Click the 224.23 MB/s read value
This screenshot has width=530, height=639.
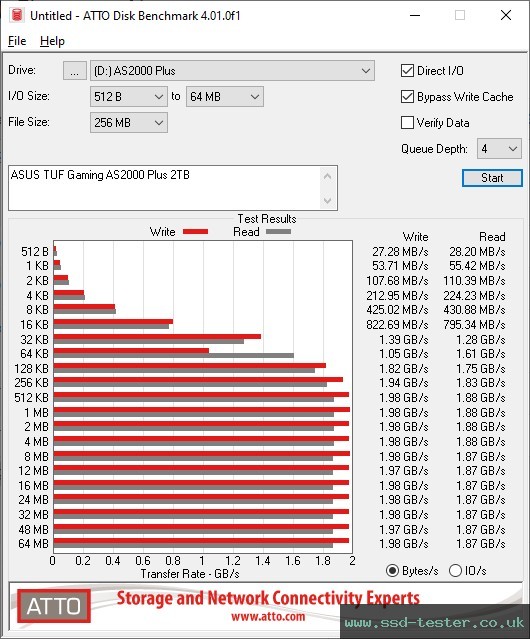474,295
